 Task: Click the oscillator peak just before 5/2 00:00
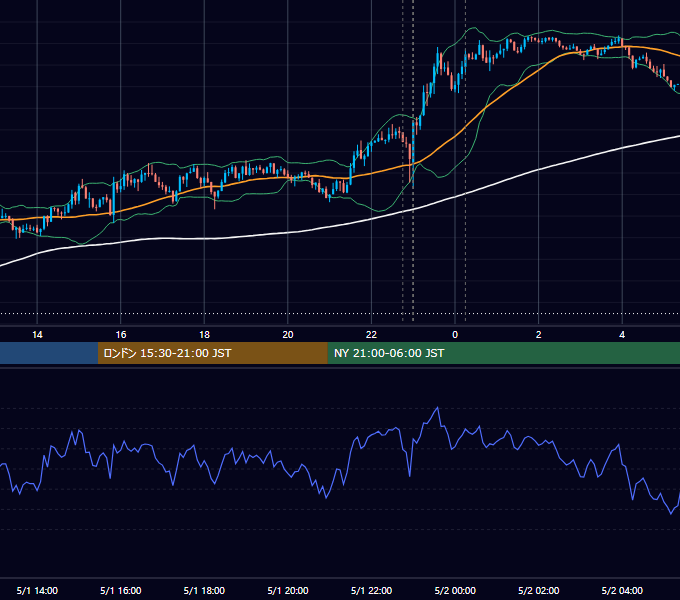438,408
